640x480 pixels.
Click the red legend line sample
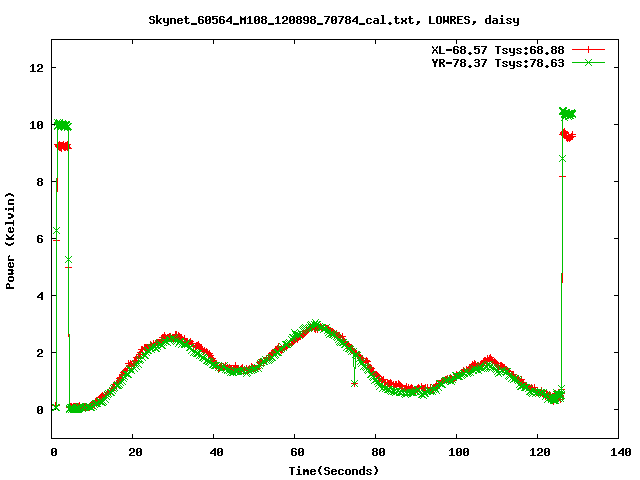pos(588,50)
